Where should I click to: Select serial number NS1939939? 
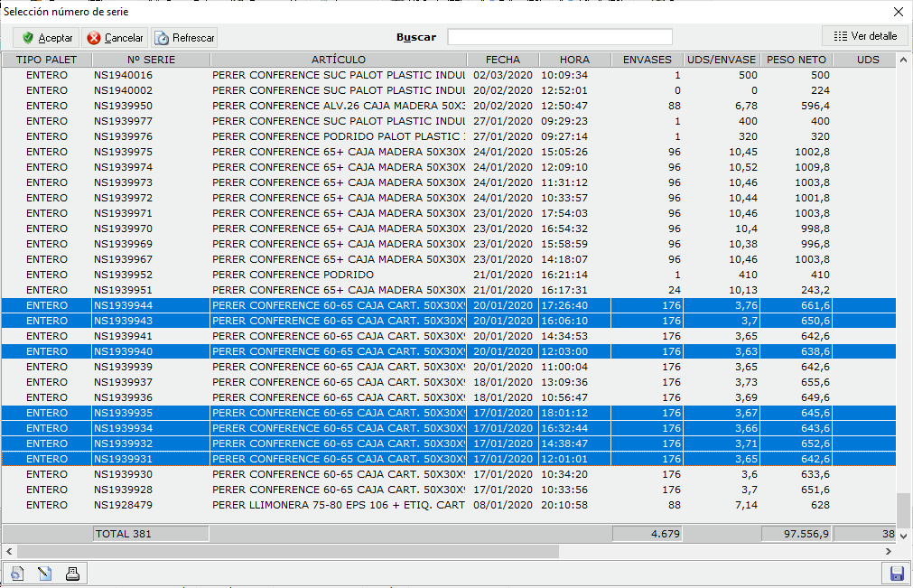pos(123,367)
